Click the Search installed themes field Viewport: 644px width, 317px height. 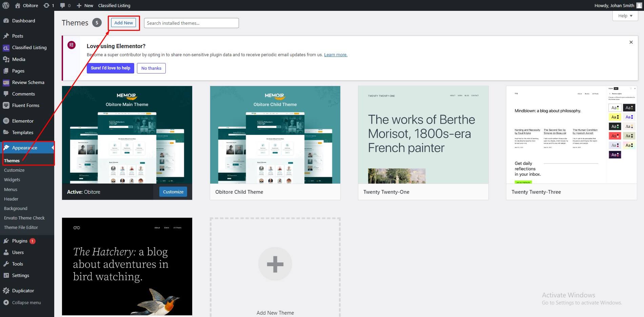pos(192,23)
